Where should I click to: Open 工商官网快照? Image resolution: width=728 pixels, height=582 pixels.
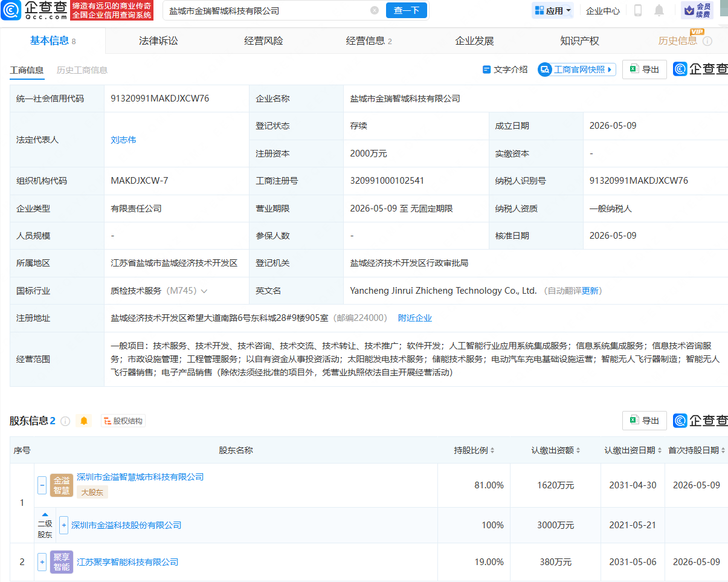[x=577, y=70]
